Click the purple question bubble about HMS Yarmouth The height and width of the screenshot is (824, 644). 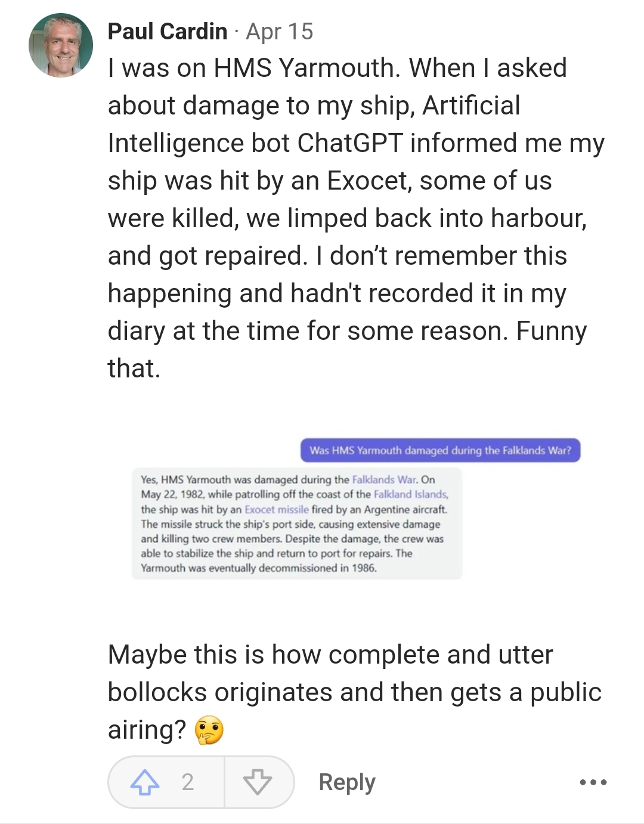pyautogui.click(x=440, y=450)
